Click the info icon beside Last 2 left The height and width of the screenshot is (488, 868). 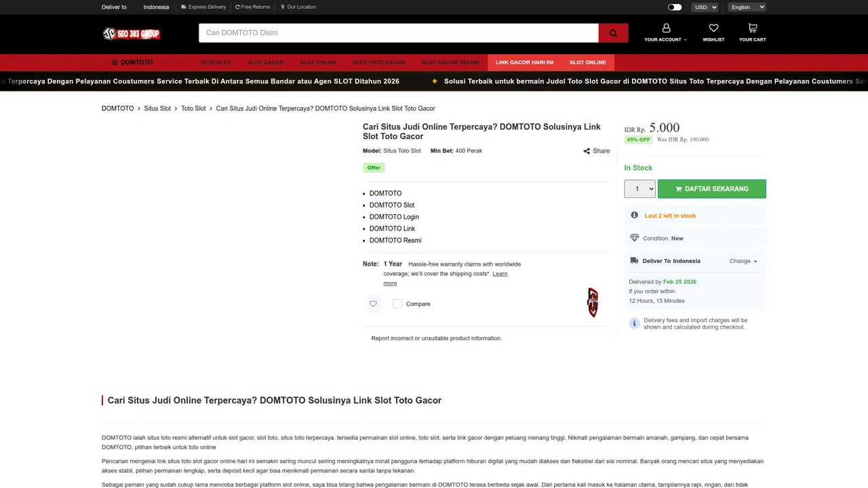coord(634,216)
